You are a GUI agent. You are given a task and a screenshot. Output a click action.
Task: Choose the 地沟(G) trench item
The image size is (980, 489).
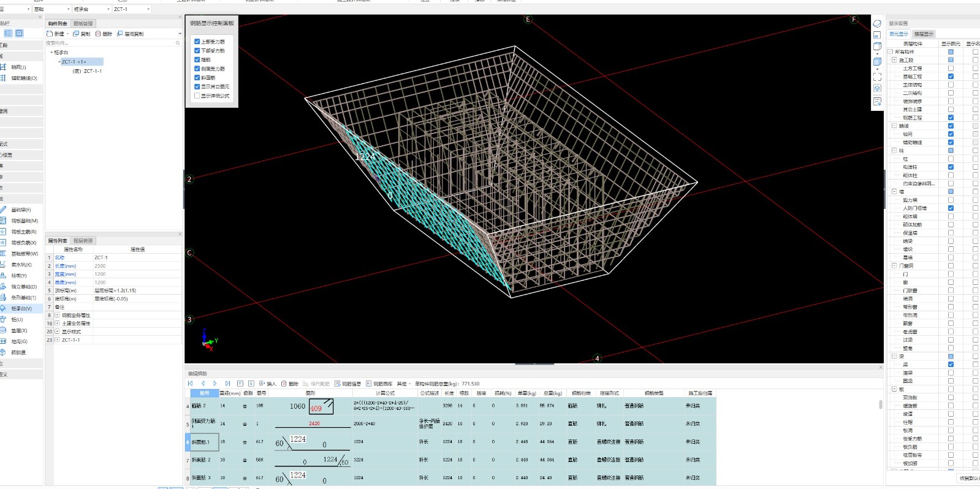click(x=19, y=341)
